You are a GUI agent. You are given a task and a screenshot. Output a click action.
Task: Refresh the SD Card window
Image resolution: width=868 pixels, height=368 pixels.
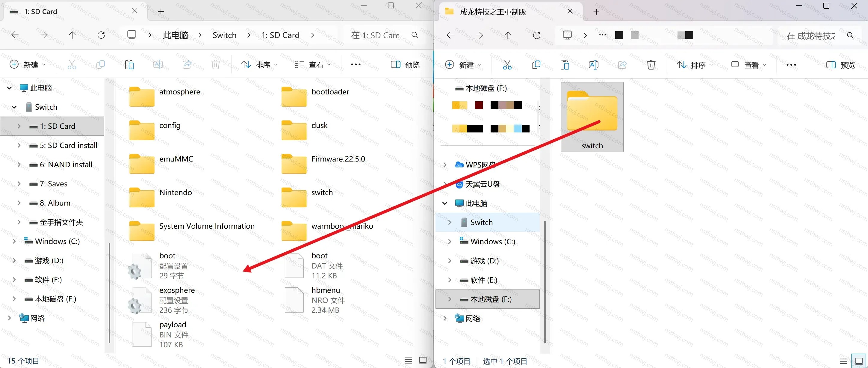pyautogui.click(x=101, y=35)
